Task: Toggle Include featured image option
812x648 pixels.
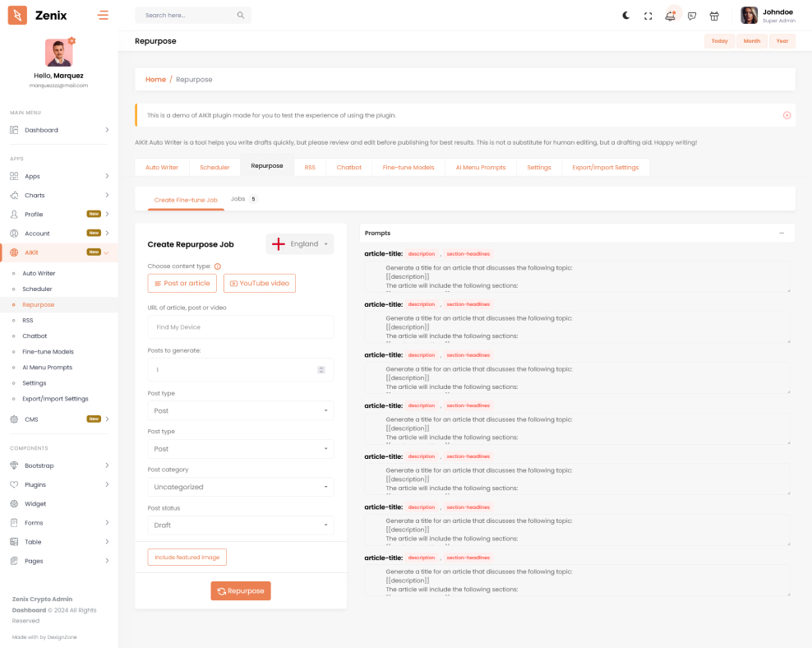Action: point(187,558)
